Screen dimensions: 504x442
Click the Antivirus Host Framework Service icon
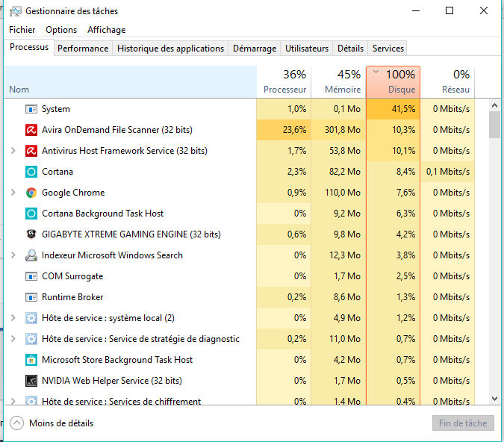tap(31, 151)
